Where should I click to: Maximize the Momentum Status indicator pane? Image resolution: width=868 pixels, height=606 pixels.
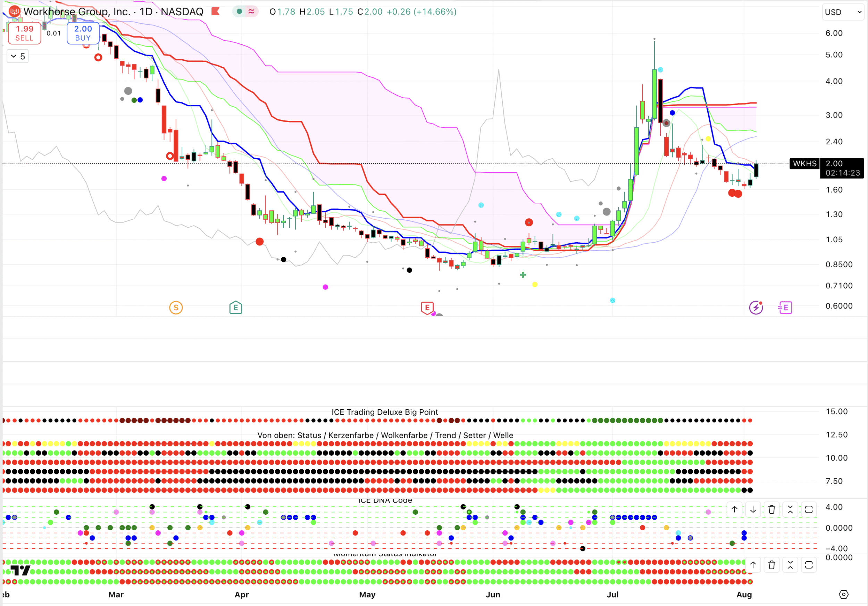[809, 565]
